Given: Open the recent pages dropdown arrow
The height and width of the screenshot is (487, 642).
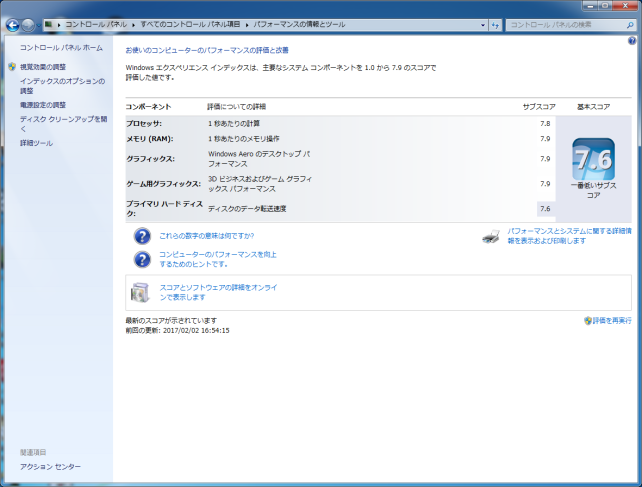Looking at the screenshot, I should click(38, 25).
